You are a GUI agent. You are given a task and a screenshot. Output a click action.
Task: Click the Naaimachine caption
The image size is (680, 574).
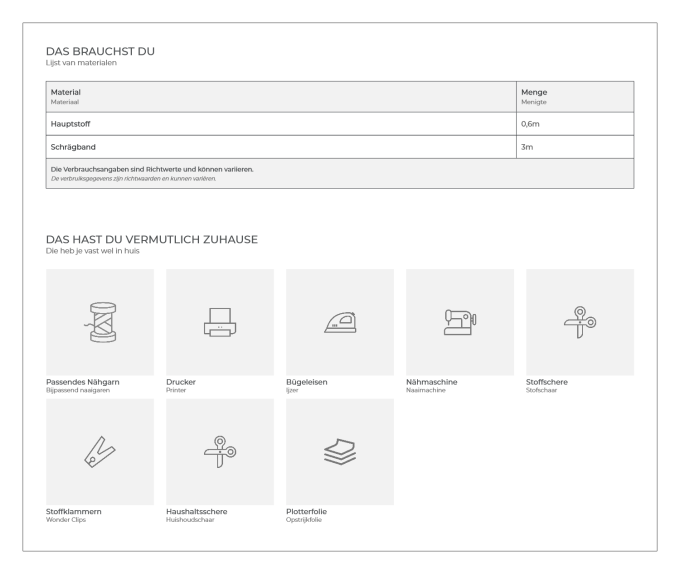pos(425,390)
